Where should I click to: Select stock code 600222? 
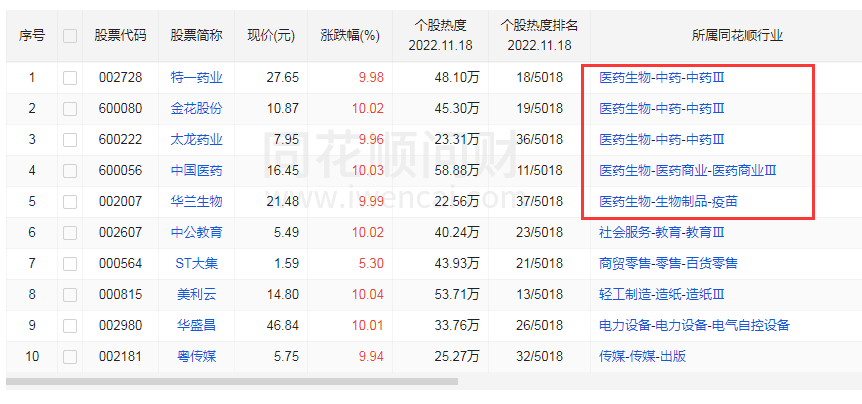point(120,140)
